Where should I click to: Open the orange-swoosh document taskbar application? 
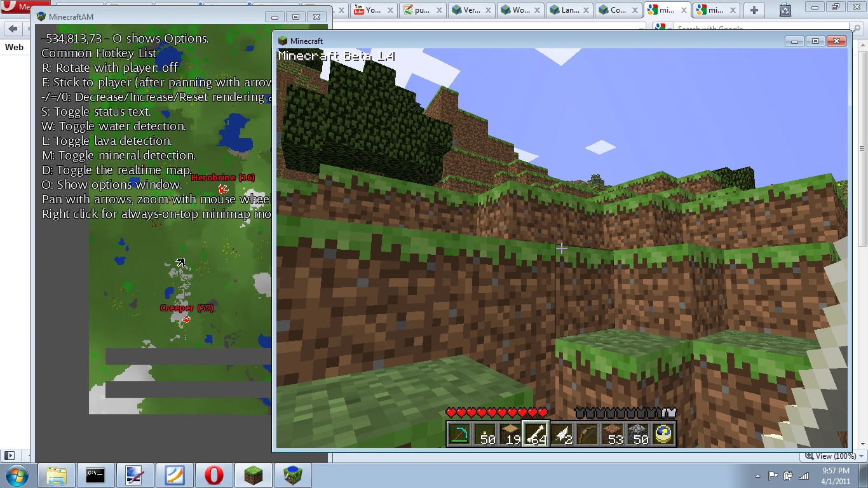pos(175,475)
